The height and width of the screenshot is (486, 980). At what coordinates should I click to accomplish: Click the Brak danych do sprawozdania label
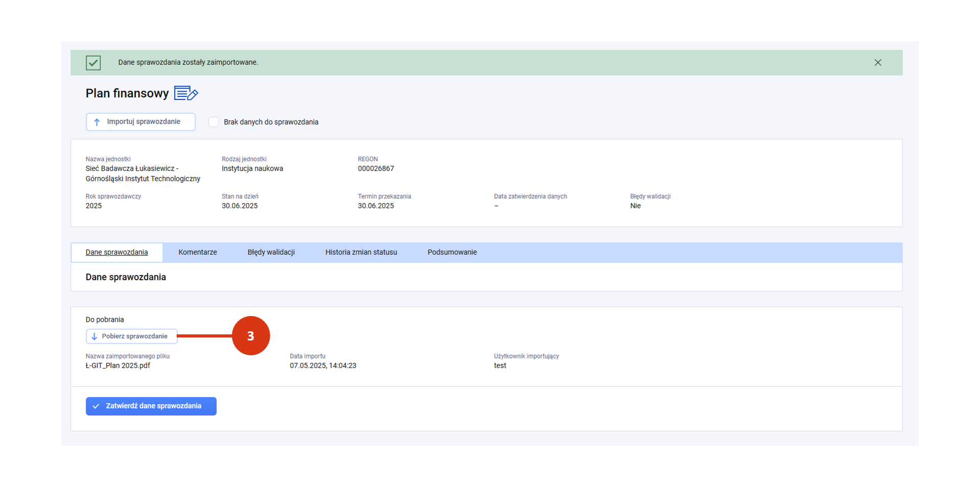[271, 122]
